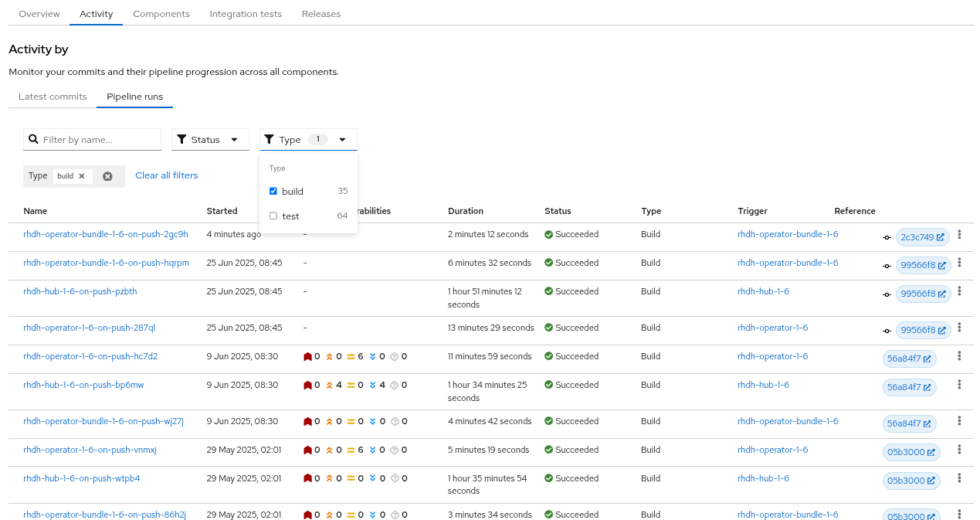The height and width of the screenshot is (520, 980).
Task: Open actions menu for rhdh-operator-1-6-on-push-hc7d2 row
Action: [x=959, y=356]
